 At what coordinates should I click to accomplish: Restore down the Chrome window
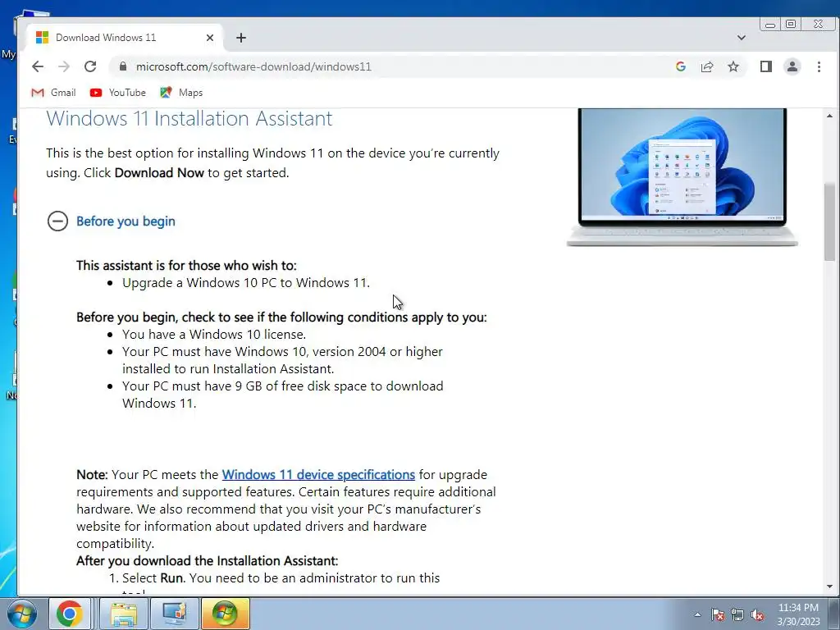tap(791, 24)
